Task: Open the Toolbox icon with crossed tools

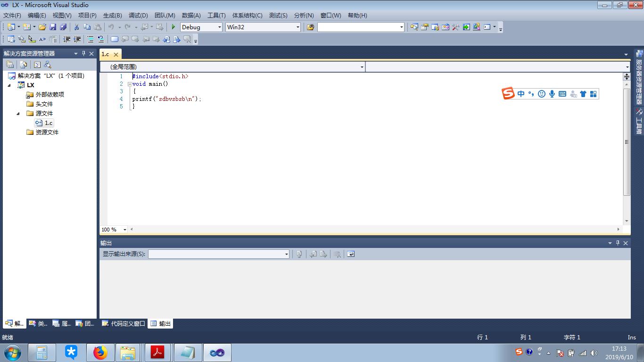Action: (456, 27)
